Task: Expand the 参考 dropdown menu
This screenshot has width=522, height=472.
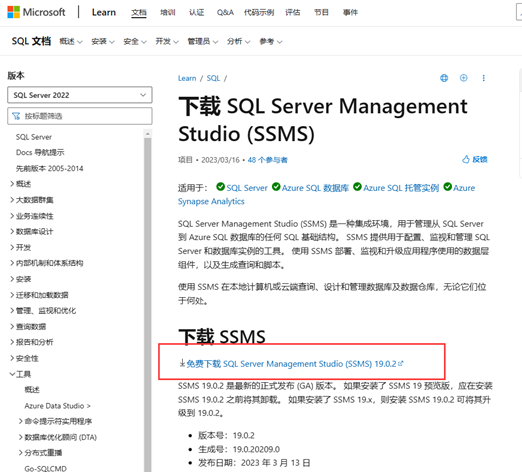Action: pos(271,41)
